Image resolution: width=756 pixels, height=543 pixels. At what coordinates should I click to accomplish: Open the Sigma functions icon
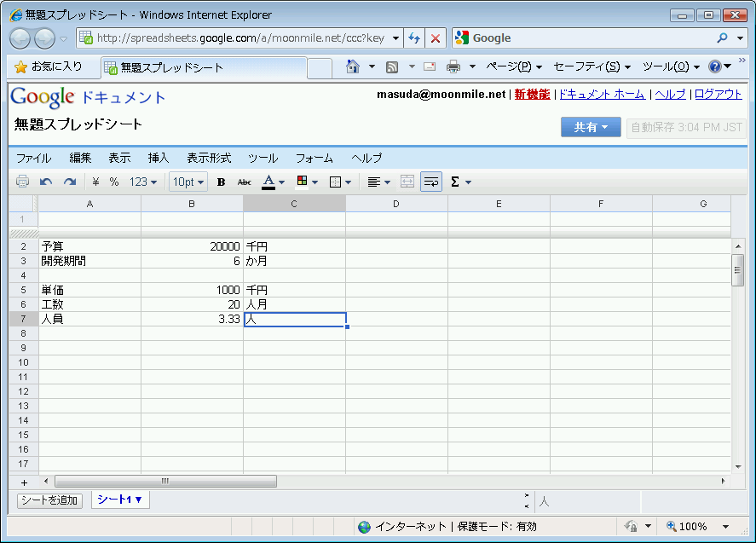(460, 182)
